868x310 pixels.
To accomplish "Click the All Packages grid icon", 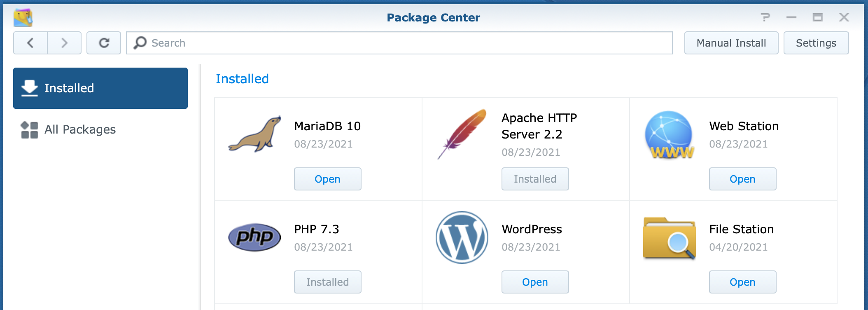I will tap(30, 130).
